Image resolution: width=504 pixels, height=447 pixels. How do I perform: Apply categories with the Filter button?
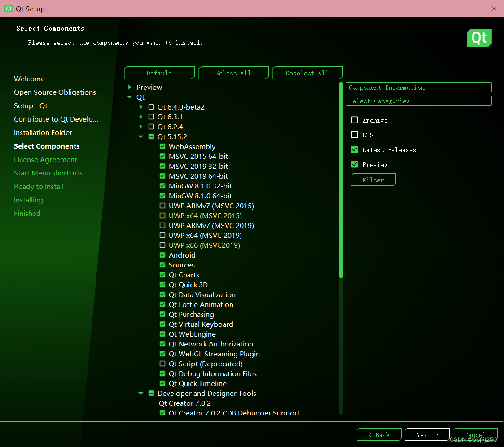point(373,180)
